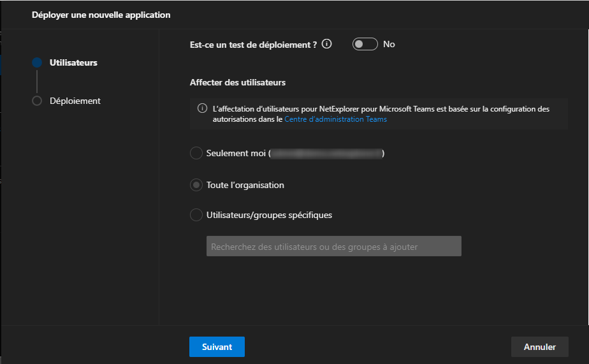
Task: Open the Déploiement step label
Action: [x=75, y=101]
